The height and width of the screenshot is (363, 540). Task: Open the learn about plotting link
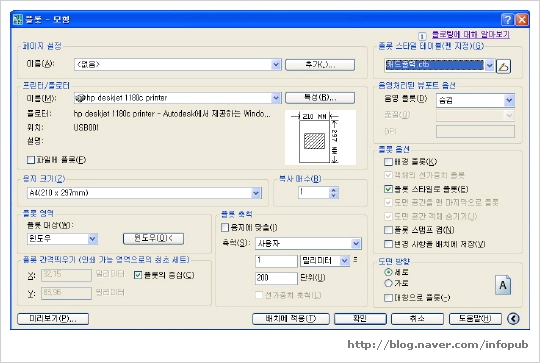471,34
